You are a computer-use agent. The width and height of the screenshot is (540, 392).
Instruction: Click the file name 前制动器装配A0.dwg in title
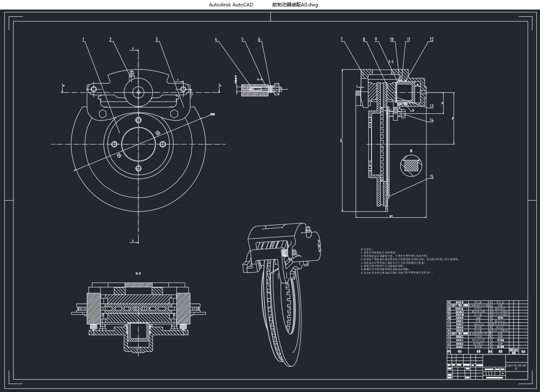click(295, 5)
